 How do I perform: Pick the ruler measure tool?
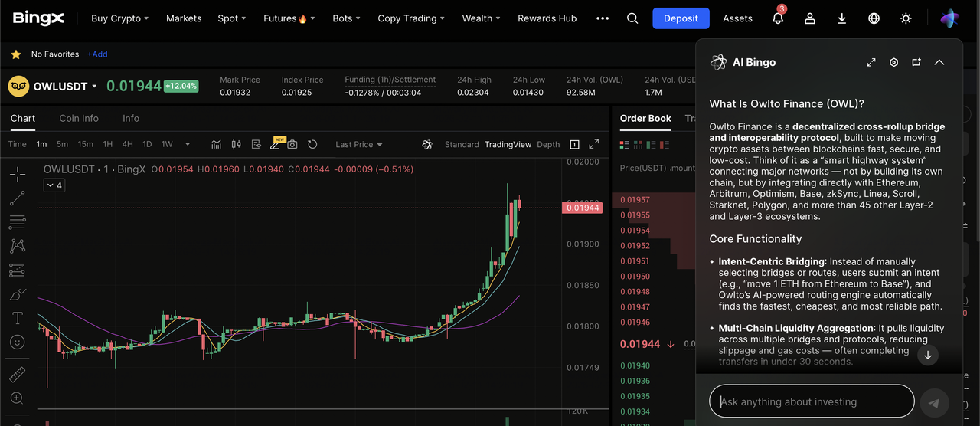[17, 375]
